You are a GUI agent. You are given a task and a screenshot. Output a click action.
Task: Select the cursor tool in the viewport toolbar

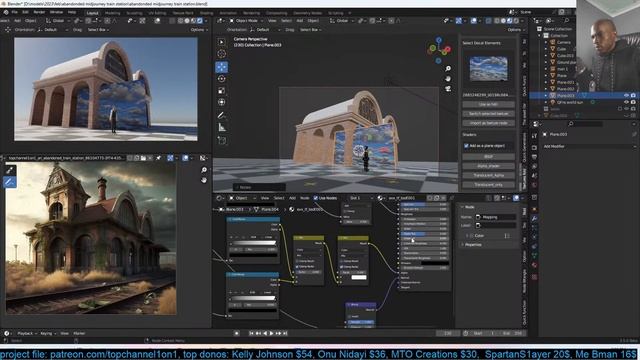pos(222,53)
